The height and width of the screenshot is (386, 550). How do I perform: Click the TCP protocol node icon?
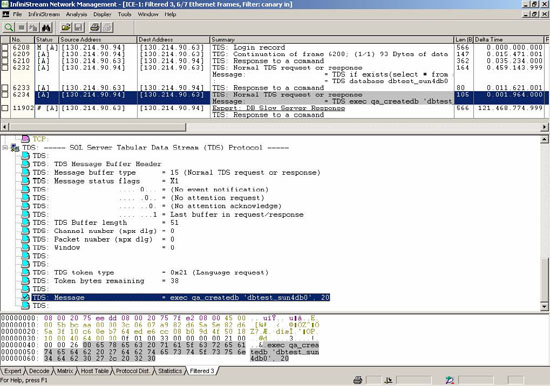click(26, 139)
